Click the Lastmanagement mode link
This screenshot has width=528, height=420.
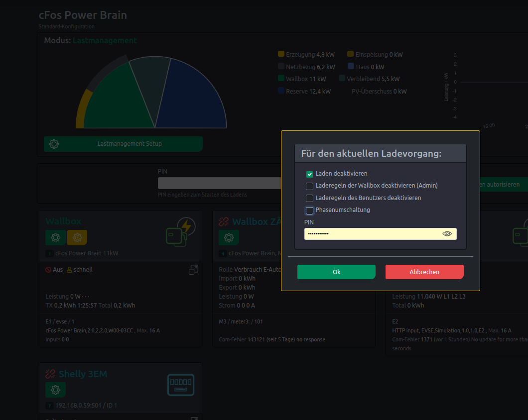[105, 40]
